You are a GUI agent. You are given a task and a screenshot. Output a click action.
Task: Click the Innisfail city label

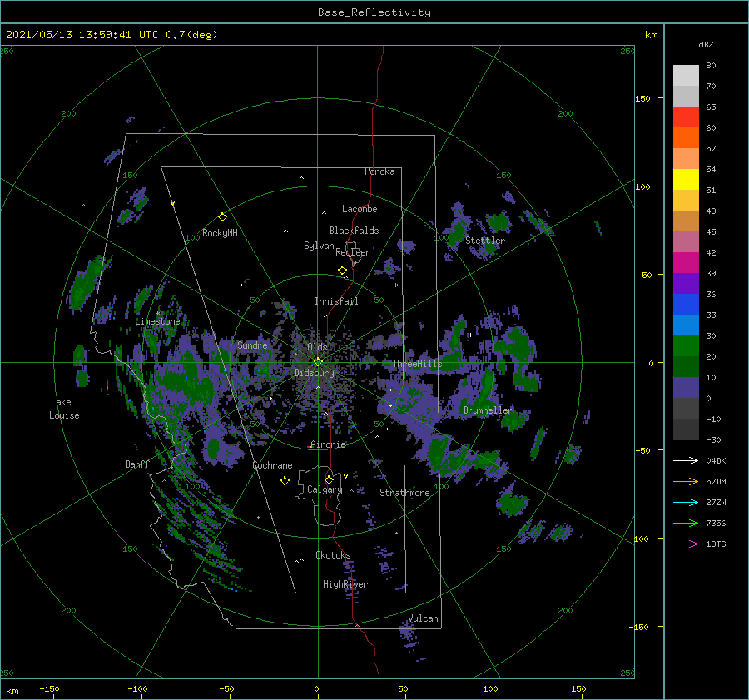(x=336, y=301)
